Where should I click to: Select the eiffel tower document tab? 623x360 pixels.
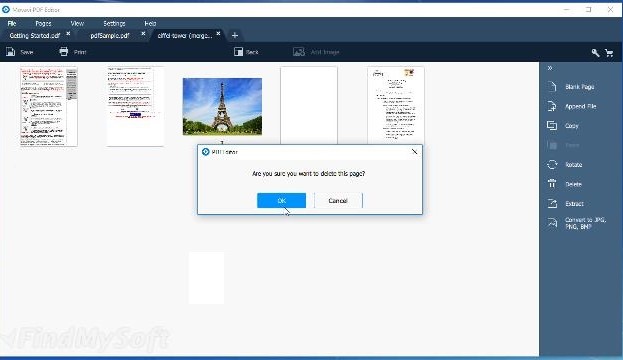point(185,35)
